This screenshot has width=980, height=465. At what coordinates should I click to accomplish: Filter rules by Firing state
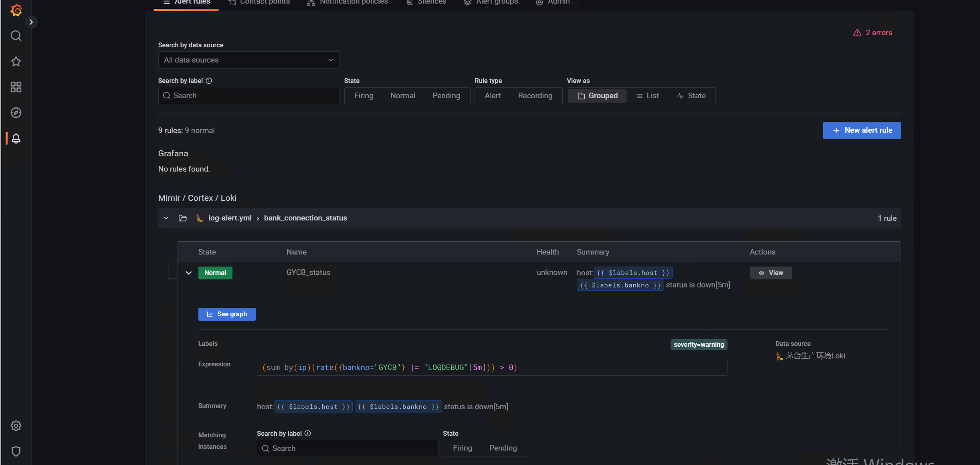pyautogui.click(x=364, y=96)
